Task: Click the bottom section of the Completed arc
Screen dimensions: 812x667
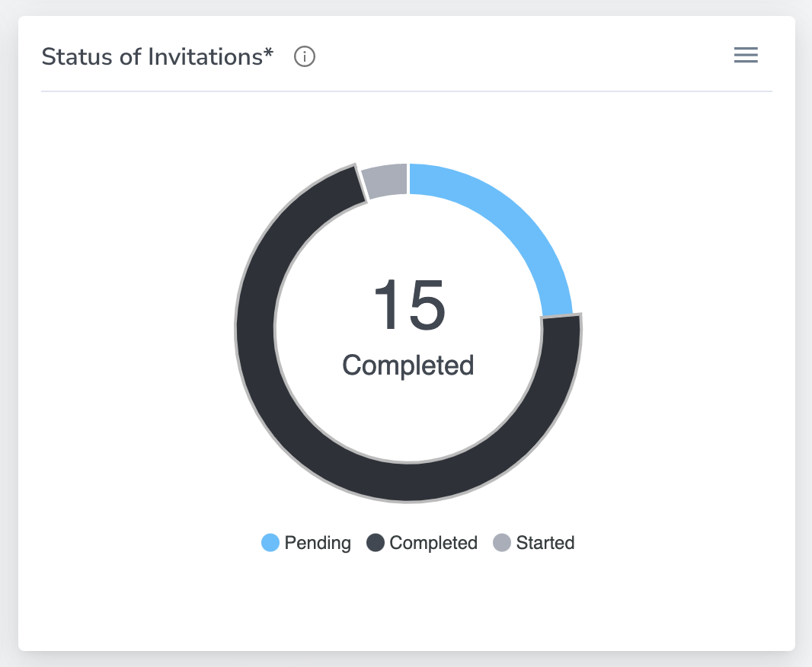Action: tap(408, 482)
